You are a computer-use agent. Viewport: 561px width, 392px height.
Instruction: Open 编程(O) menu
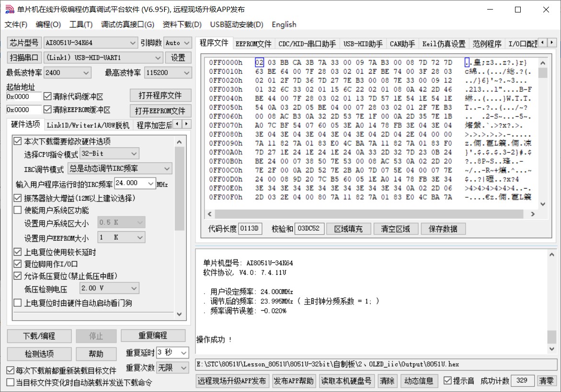pyautogui.click(x=48, y=24)
